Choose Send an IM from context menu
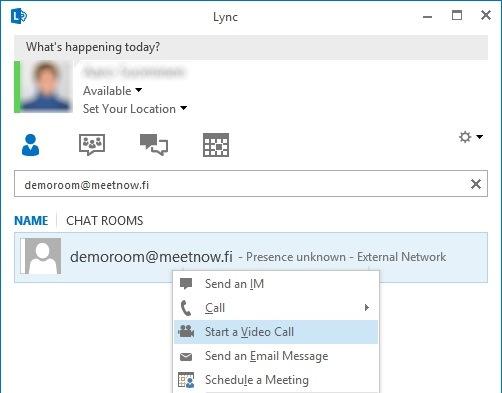502x393 pixels. click(276, 284)
